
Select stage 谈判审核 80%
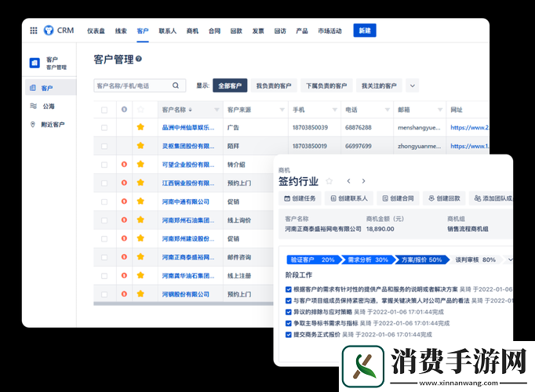pyautogui.click(x=475, y=260)
